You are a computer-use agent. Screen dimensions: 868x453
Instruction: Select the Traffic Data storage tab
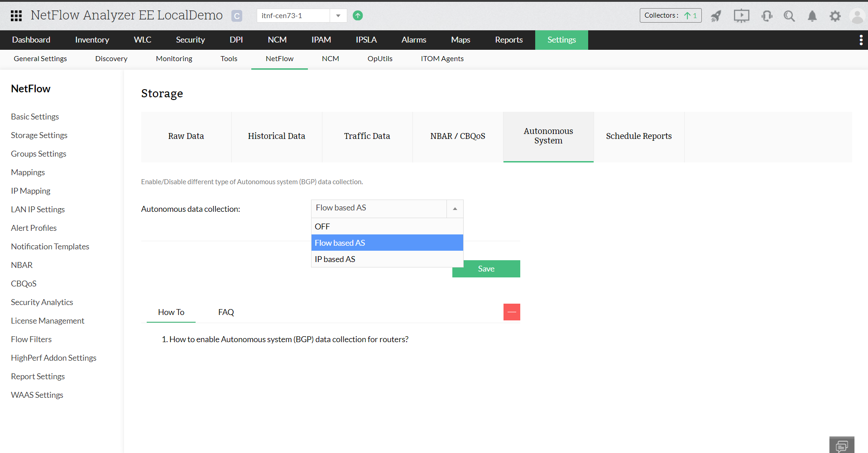coord(367,137)
